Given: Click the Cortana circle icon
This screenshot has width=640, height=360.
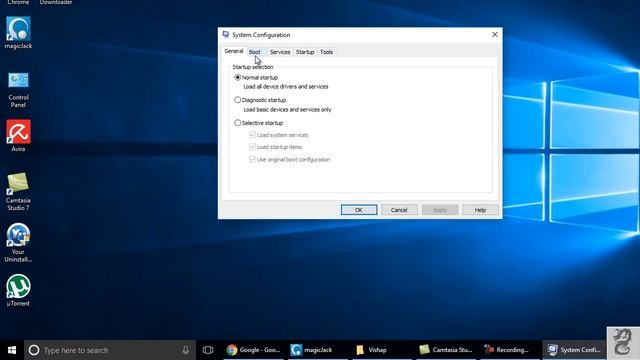Looking at the screenshot, I should [34, 350].
